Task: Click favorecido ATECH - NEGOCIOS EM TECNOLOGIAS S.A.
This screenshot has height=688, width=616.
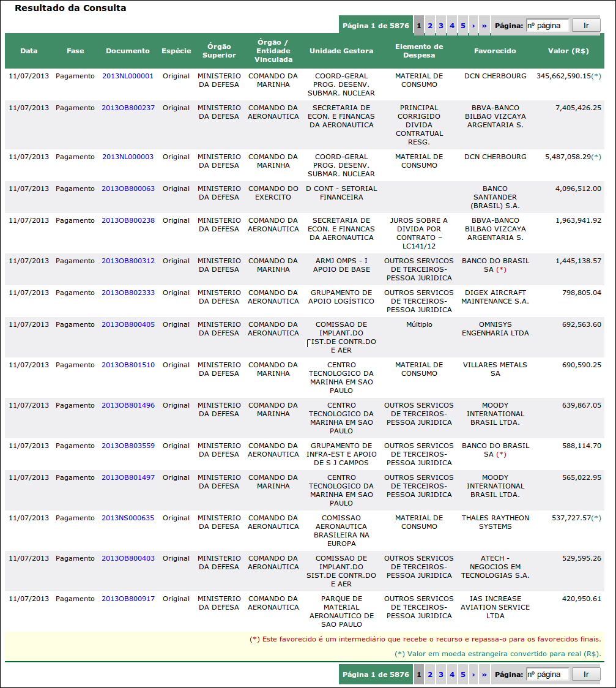Action: tap(495, 567)
